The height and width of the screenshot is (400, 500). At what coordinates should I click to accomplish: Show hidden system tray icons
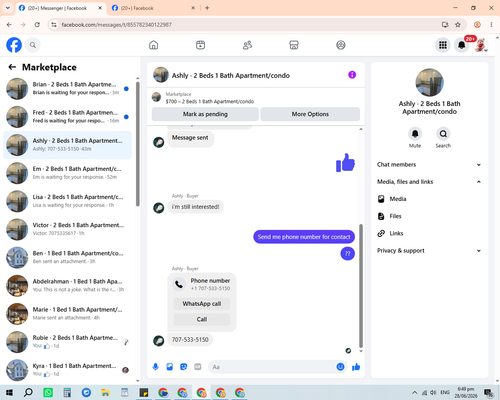(414, 393)
